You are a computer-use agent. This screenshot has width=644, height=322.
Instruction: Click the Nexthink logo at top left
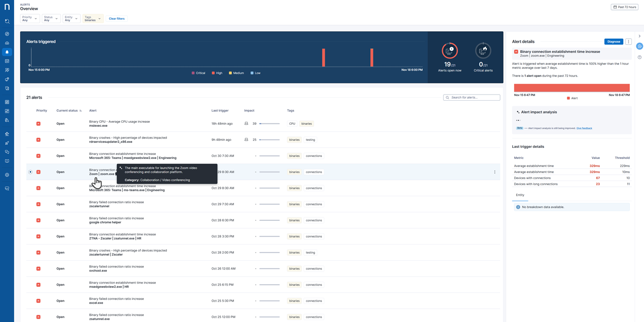pyautogui.click(x=7, y=8)
